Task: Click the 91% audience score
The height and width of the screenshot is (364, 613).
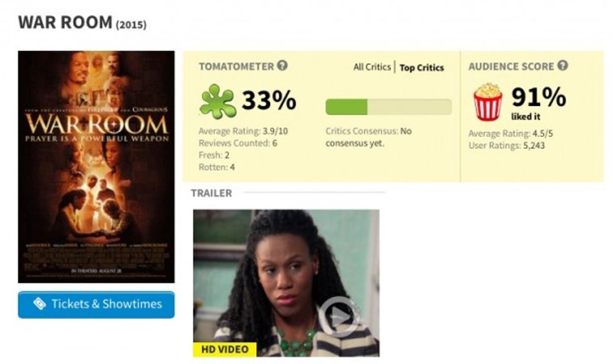Action: [539, 97]
